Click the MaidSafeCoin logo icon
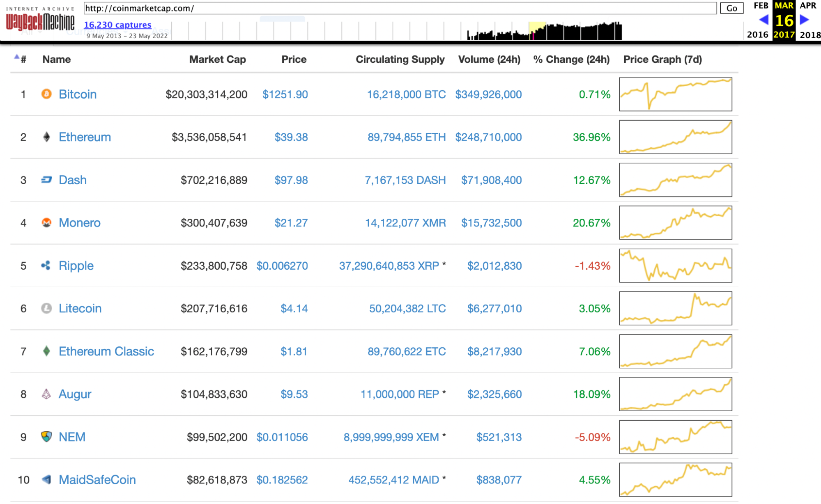The height and width of the screenshot is (504, 821). [x=46, y=479]
